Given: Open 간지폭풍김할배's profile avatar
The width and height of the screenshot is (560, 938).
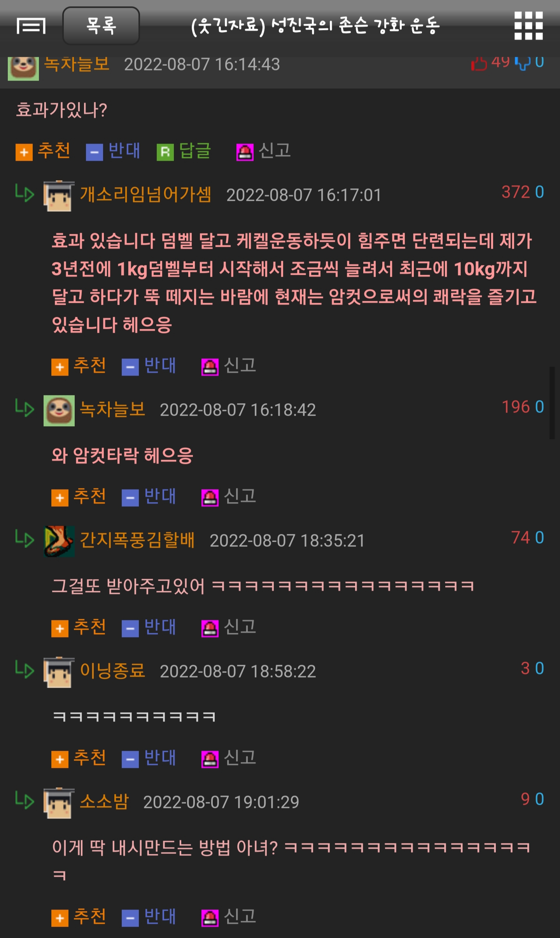Looking at the screenshot, I should (59, 541).
